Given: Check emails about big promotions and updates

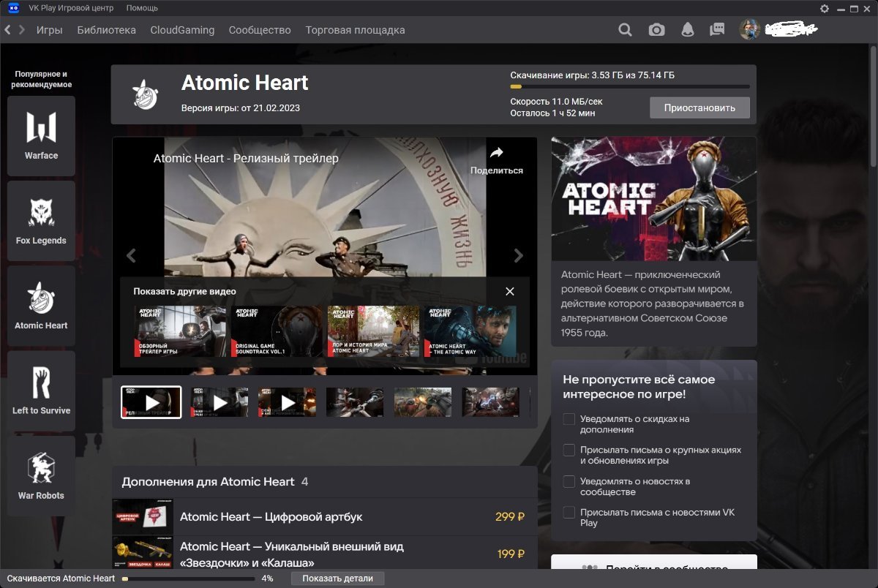Looking at the screenshot, I should coord(569,451).
